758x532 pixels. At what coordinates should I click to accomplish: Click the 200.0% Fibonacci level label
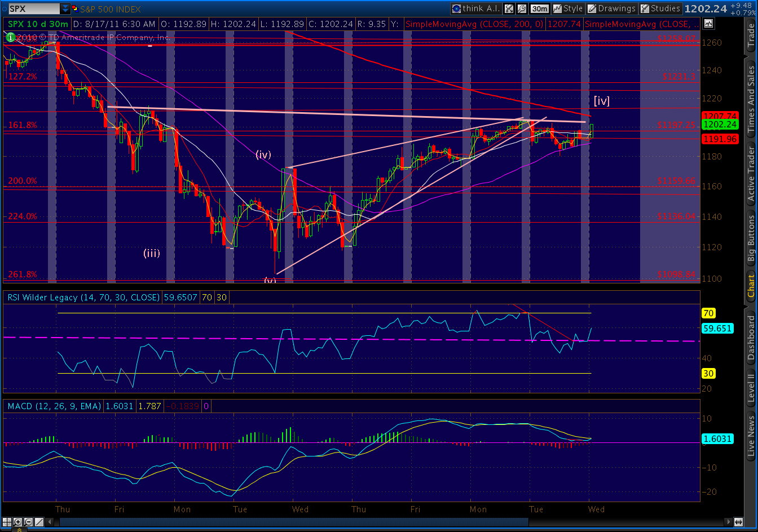click(x=23, y=181)
